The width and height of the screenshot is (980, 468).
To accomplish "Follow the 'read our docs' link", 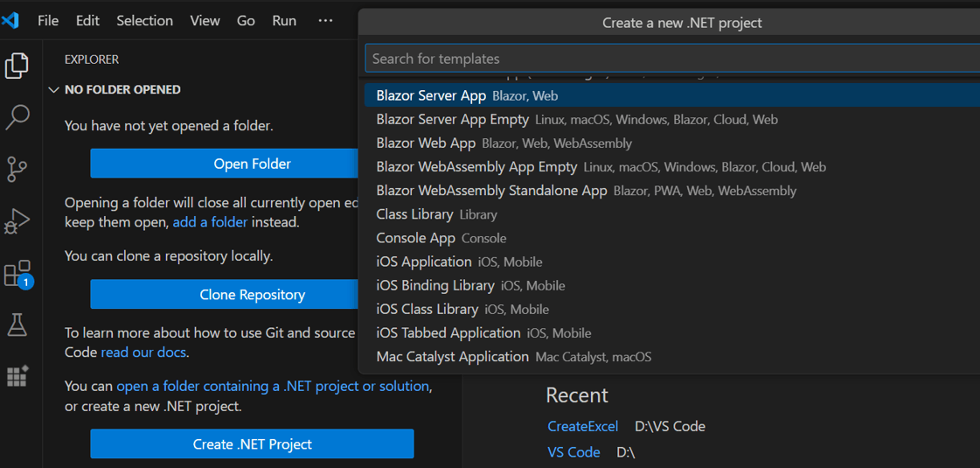I will click(143, 353).
